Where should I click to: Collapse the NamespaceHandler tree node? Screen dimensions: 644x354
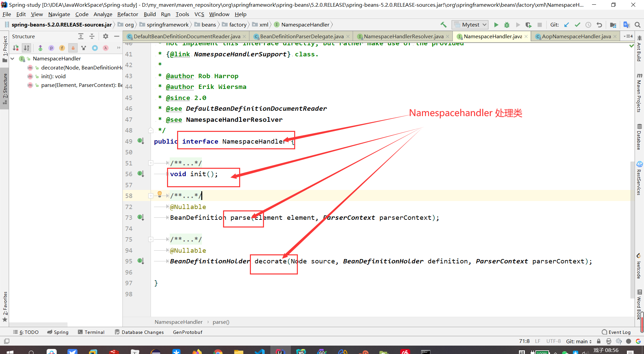pyautogui.click(x=12, y=58)
